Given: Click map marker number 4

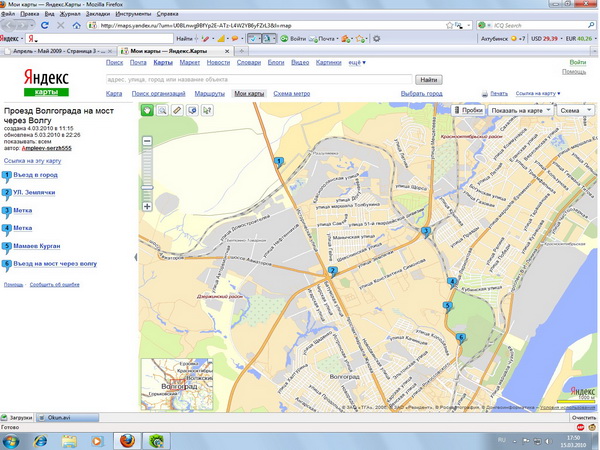Looking at the screenshot, I should point(452,283).
